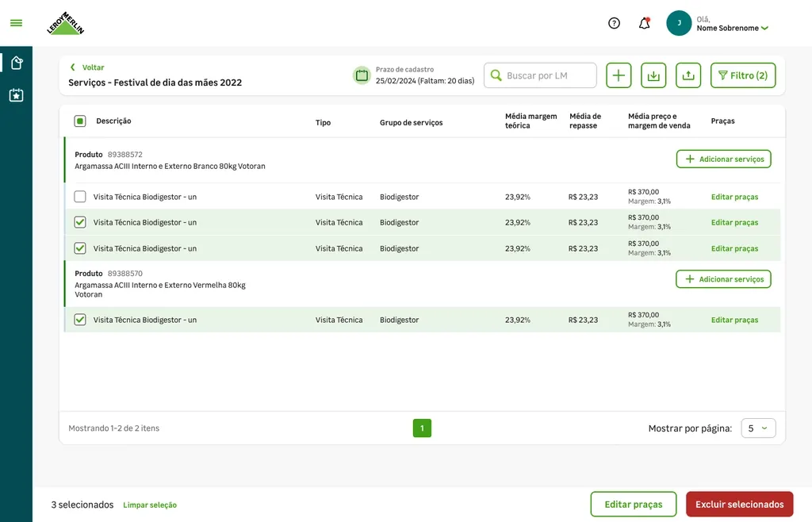Add services to product 89388572

tap(723, 159)
